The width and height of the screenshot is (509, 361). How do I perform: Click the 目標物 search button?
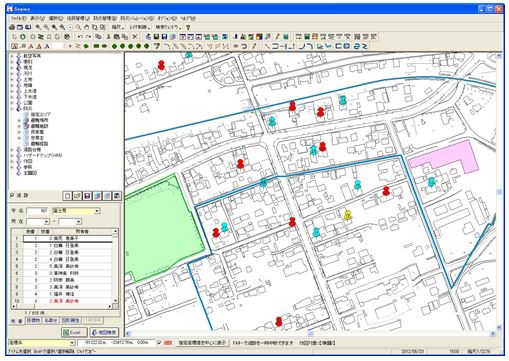point(33,320)
